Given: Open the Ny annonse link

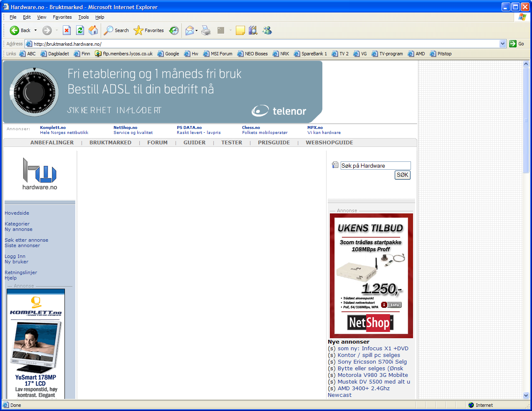Looking at the screenshot, I should point(18,229).
